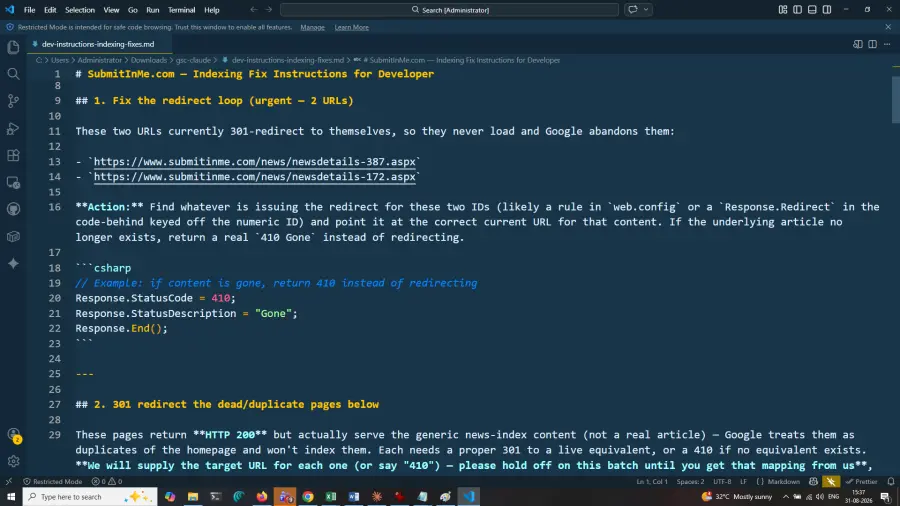Click the Search (Administrator) command center
The height and width of the screenshot is (506, 900).
pyautogui.click(x=449, y=10)
